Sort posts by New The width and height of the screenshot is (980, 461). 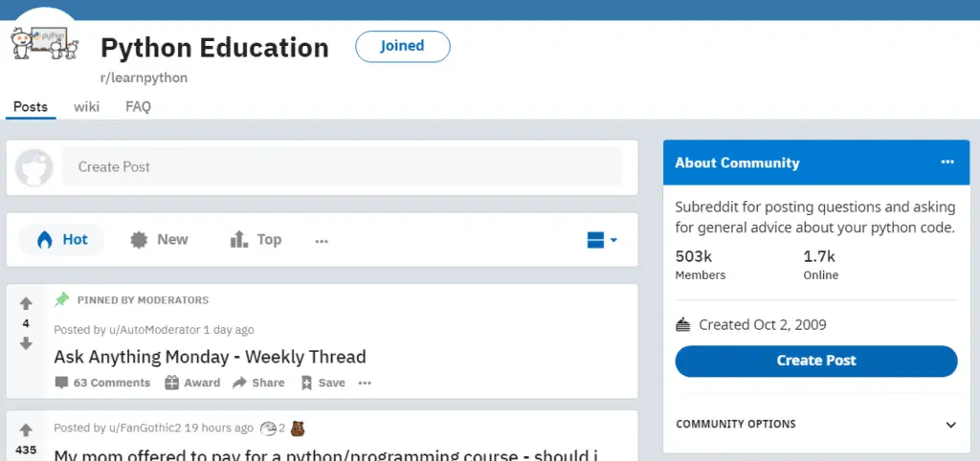pos(159,240)
